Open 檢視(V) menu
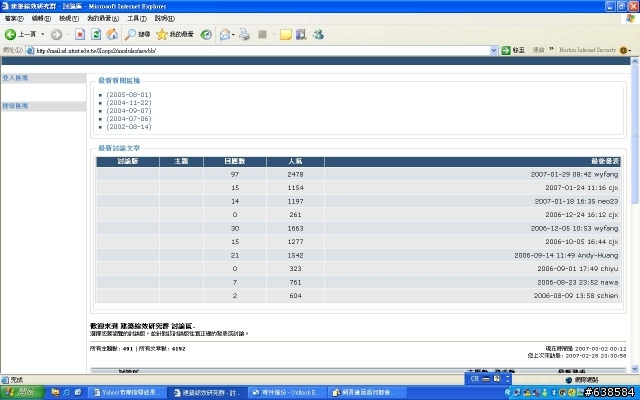The image size is (640, 400). (69, 18)
